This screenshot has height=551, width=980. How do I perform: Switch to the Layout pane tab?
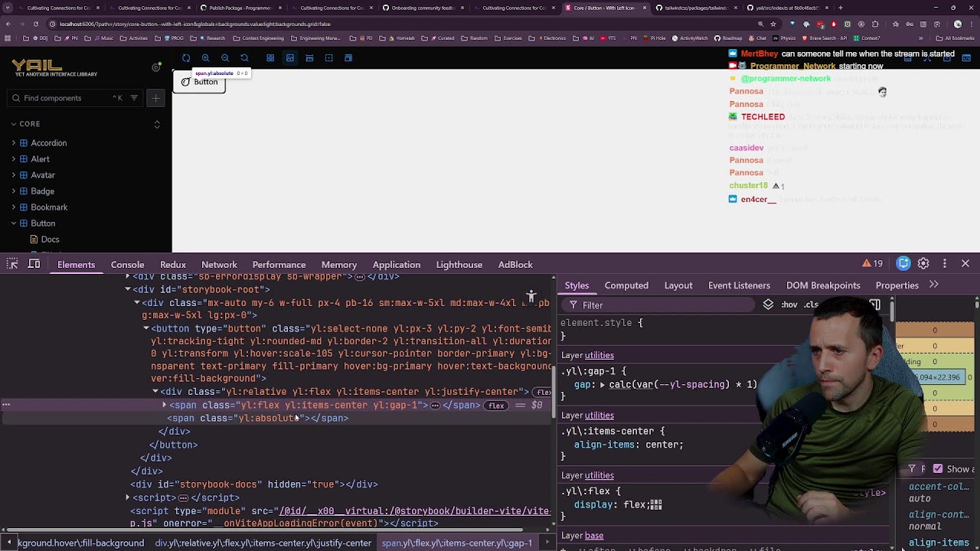click(678, 285)
